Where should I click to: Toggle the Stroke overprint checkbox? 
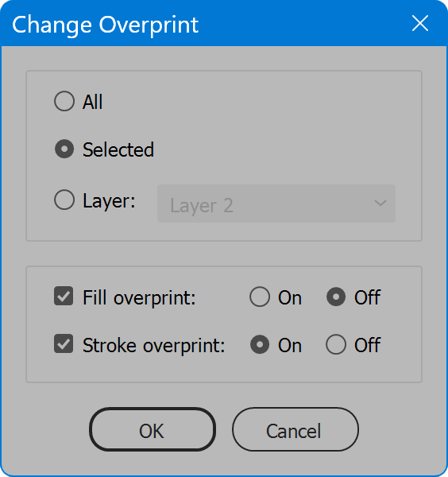[x=64, y=343]
